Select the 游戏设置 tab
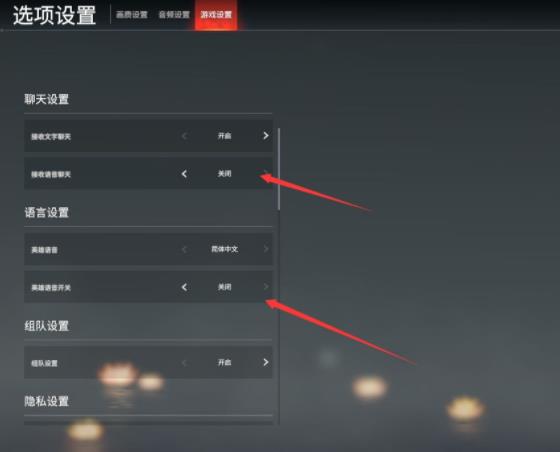 pos(216,15)
